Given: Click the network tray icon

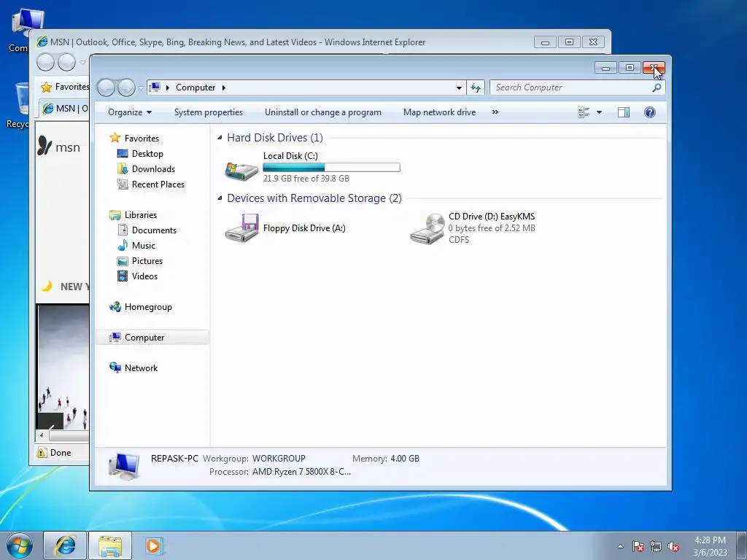Looking at the screenshot, I should [x=656, y=546].
